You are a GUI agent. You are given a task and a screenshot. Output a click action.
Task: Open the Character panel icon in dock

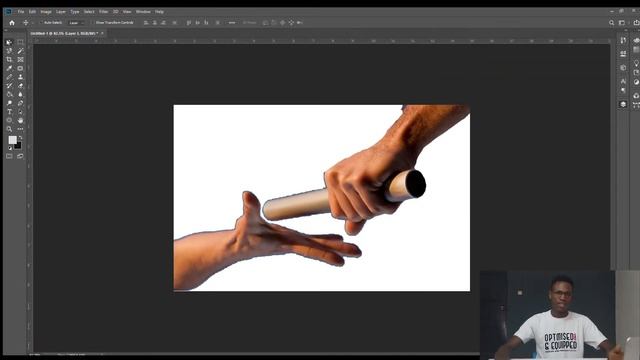pos(623,81)
